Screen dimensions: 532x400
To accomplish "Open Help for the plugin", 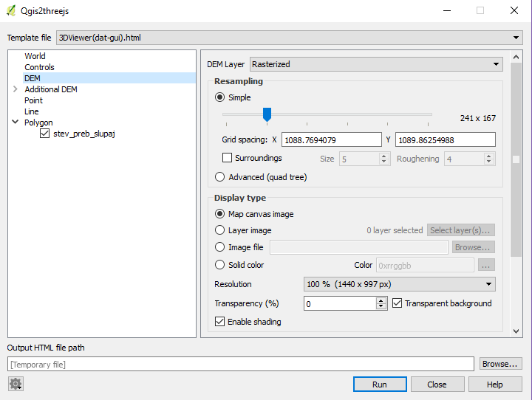I will (495, 385).
